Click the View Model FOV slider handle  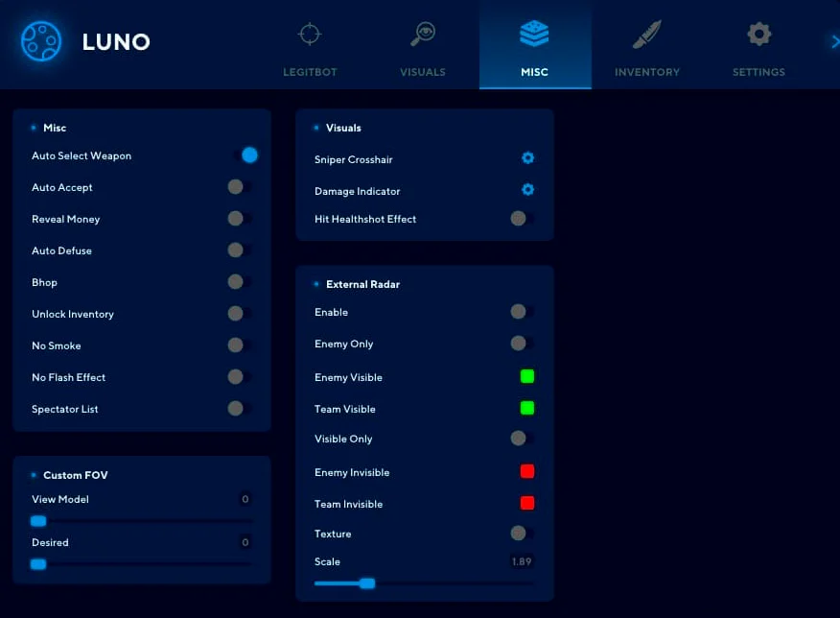pos(38,521)
